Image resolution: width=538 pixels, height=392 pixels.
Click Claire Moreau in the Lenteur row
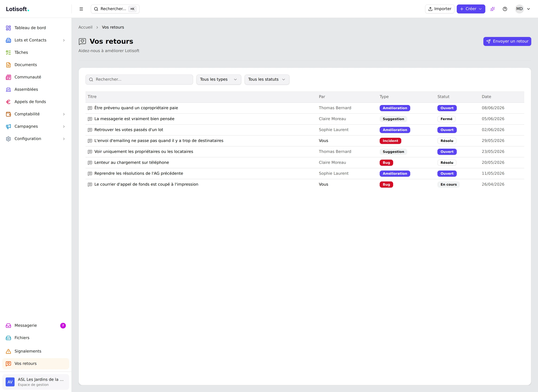click(x=332, y=163)
